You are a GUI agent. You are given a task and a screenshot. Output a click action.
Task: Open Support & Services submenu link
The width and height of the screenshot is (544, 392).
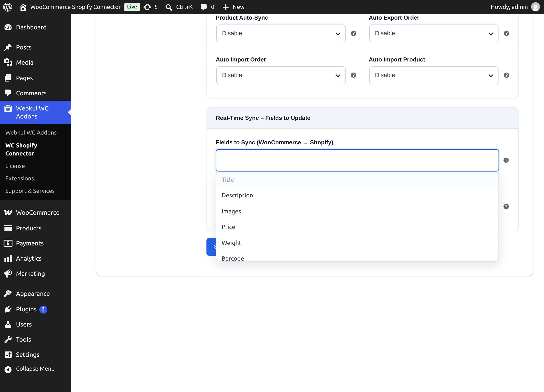[30, 191]
